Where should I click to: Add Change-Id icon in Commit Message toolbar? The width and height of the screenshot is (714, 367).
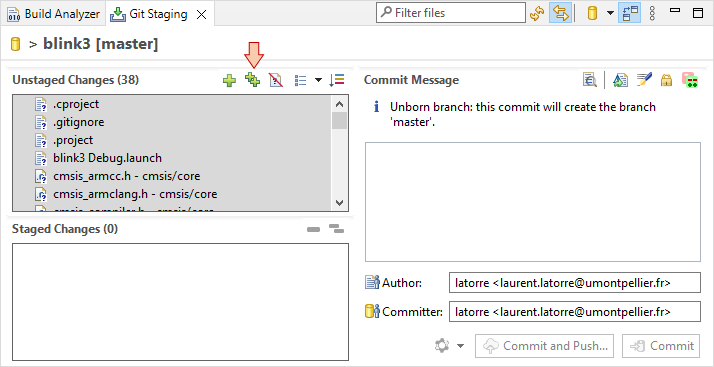click(690, 80)
